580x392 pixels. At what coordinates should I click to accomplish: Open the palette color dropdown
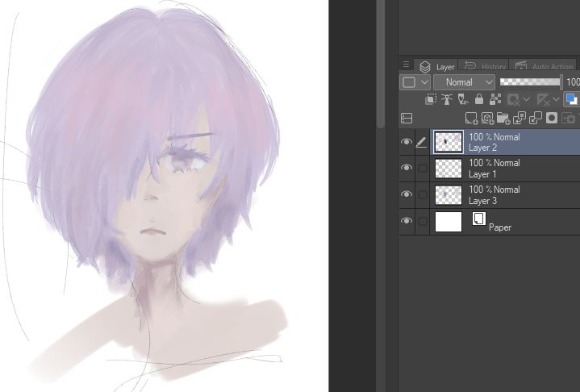[415, 82]
